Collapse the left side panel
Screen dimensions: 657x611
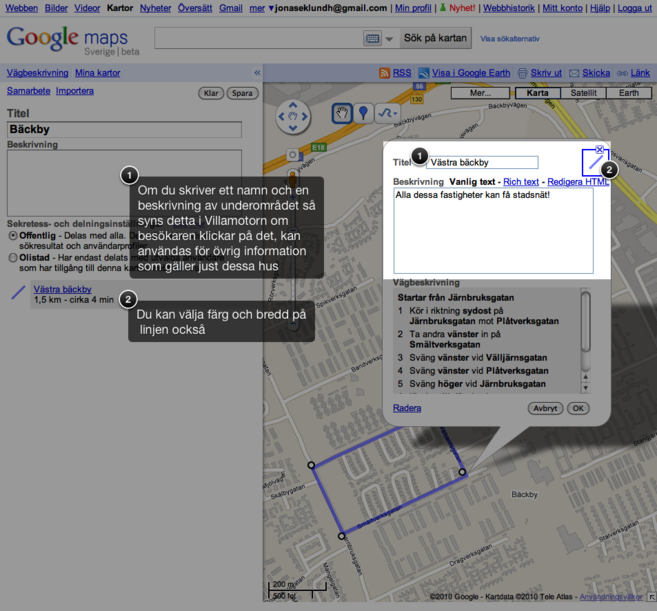tap(257, 73)
